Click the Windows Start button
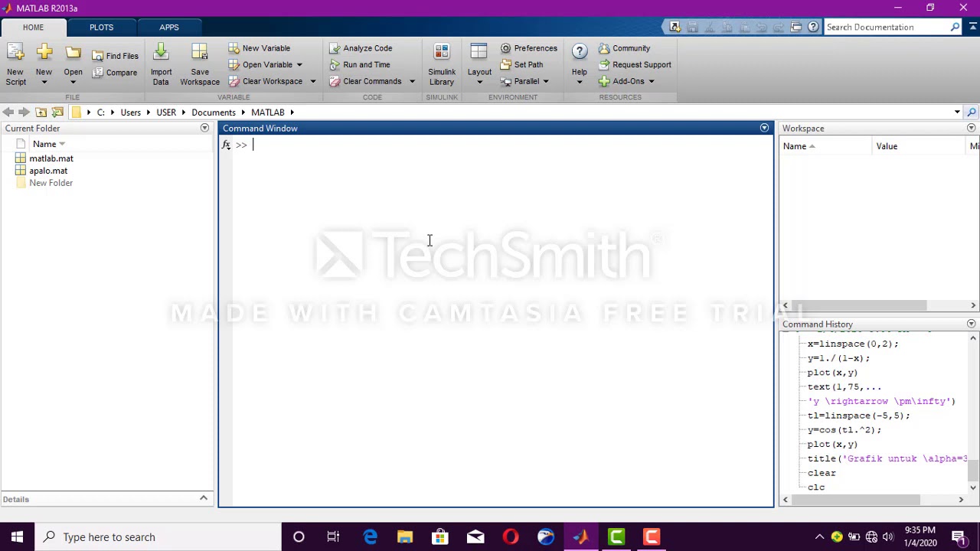The height and width of the screenshot is (551, 980). pos(17,537)
